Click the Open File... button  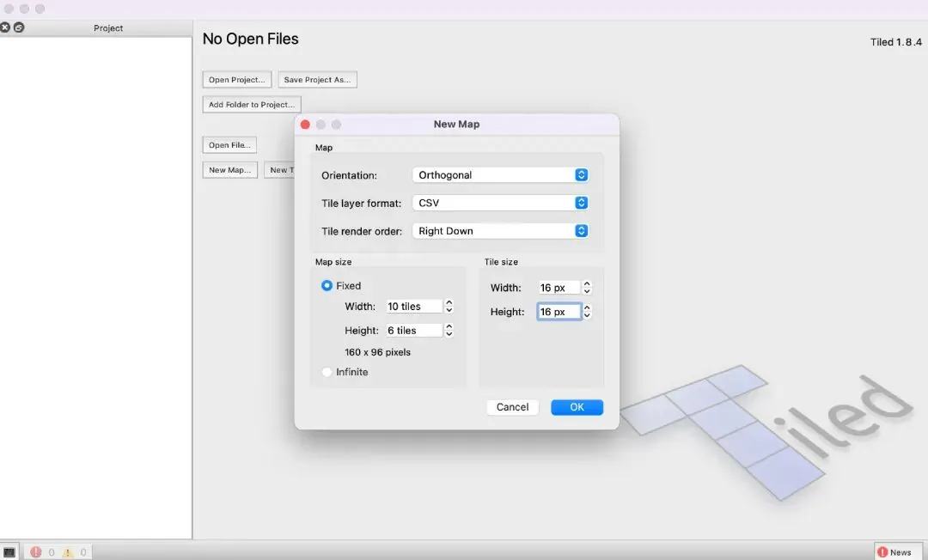click(x=229, y=145)
